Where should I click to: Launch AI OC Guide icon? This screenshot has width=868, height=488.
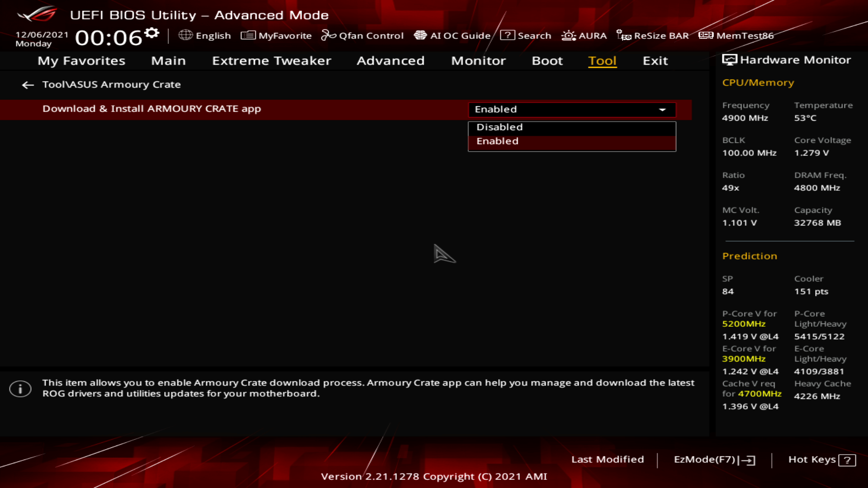point(420,35)
